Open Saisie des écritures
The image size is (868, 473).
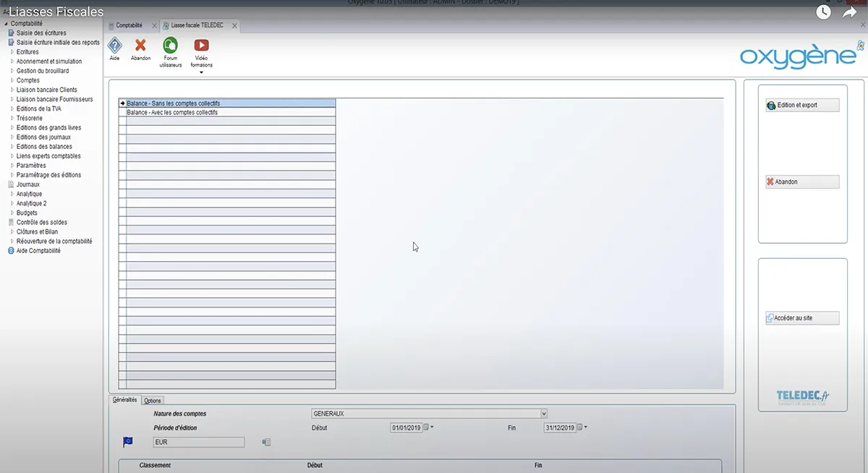(x=41, y=33)
